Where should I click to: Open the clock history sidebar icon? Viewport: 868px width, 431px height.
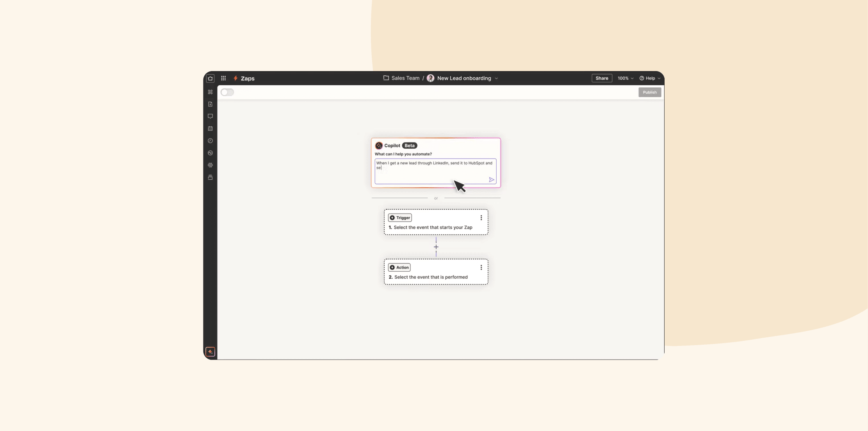(x=210, y=141)
